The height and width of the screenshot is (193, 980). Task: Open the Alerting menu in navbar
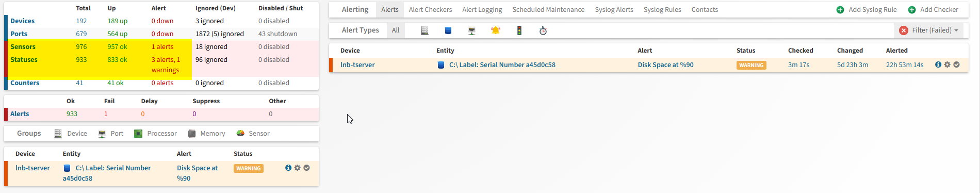click(355, 9)
